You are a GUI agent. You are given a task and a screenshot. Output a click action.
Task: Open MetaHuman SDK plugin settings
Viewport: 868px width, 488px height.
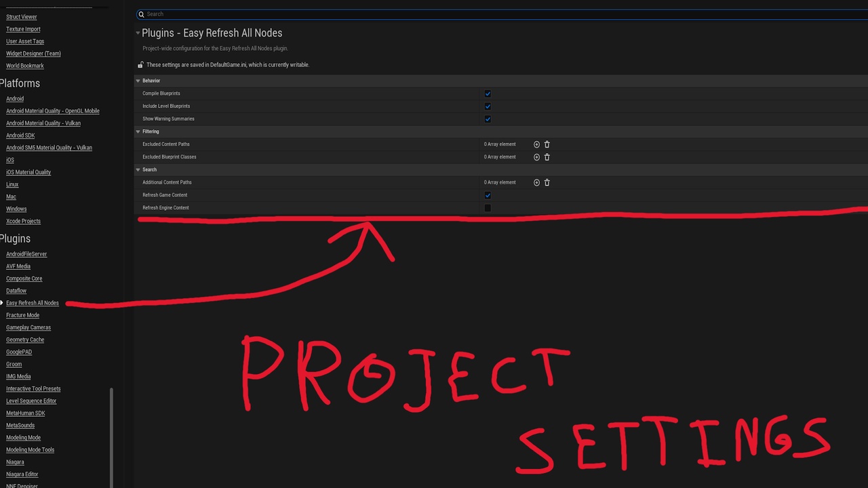pos(26,413)
